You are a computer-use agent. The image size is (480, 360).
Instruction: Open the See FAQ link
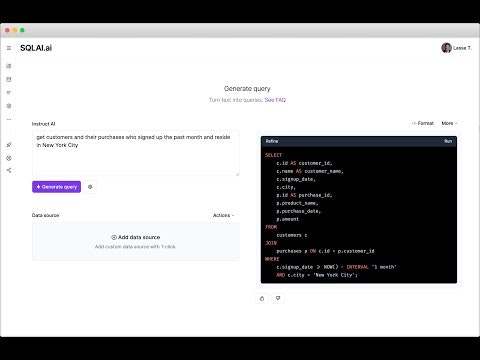(x=275, y=100)
